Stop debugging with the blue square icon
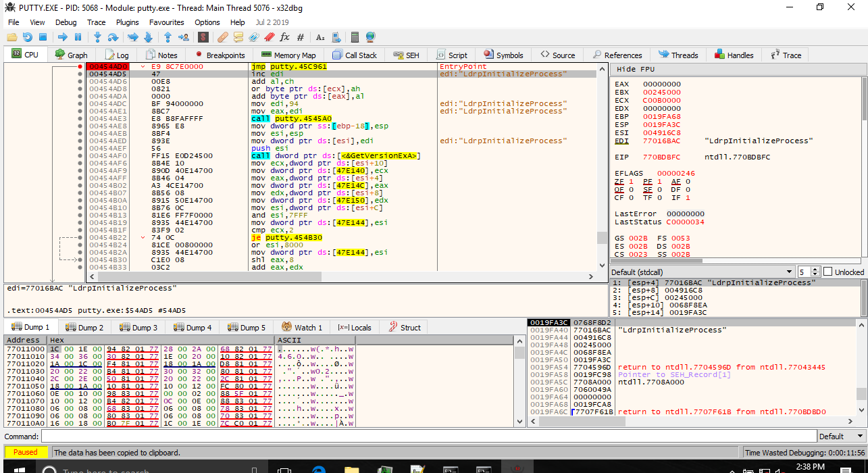The height and width of the screenshot is (473, 868). pyautogui.click(x=42, y=37)
